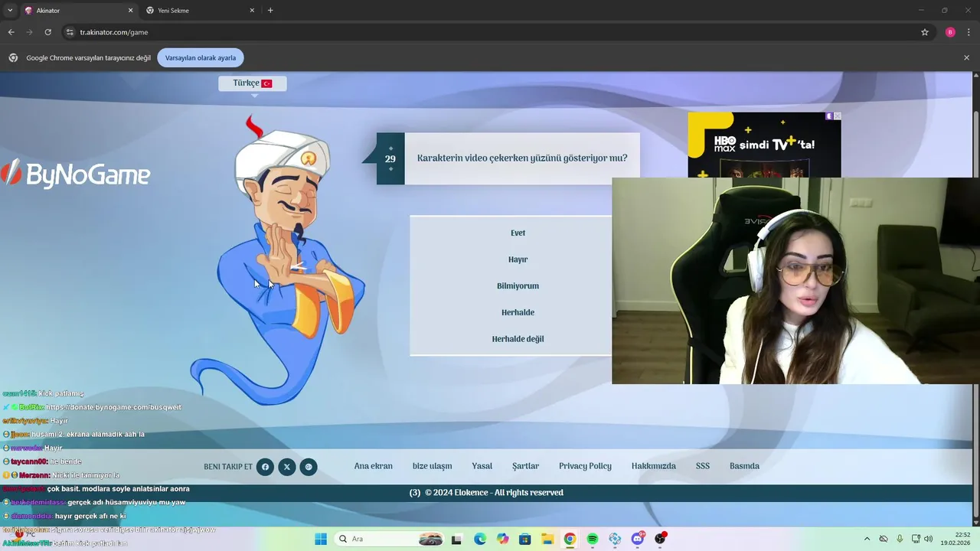Open the Privacy Policy footer link
The image size is (980, 551).
point(585,466)
